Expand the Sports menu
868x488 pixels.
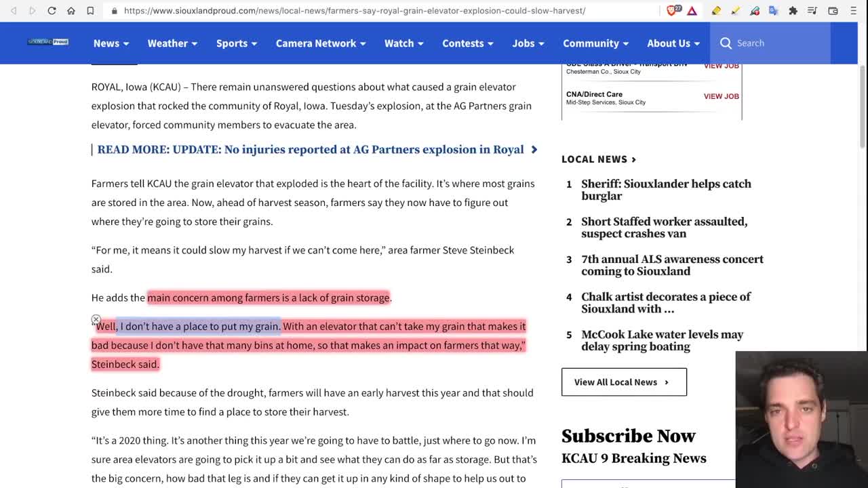pos(237,43)
